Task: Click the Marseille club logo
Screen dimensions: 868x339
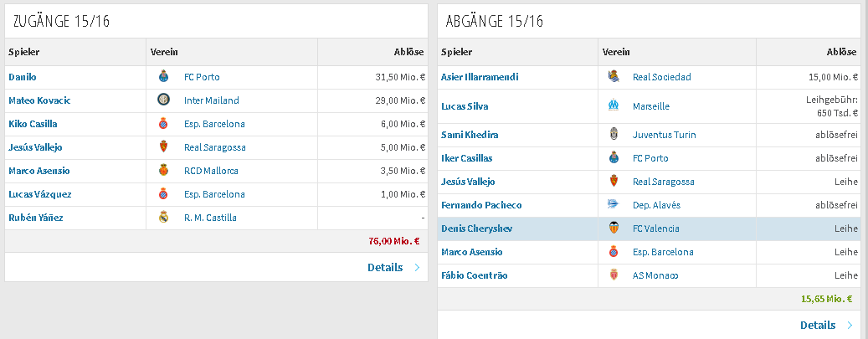Action: coord(614,105)
